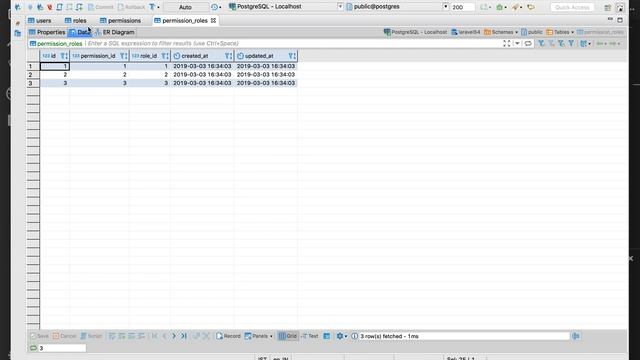Screen dimensions: 640x360
Task: Open the result settings gear dropdown
Action: pos(342,336)
